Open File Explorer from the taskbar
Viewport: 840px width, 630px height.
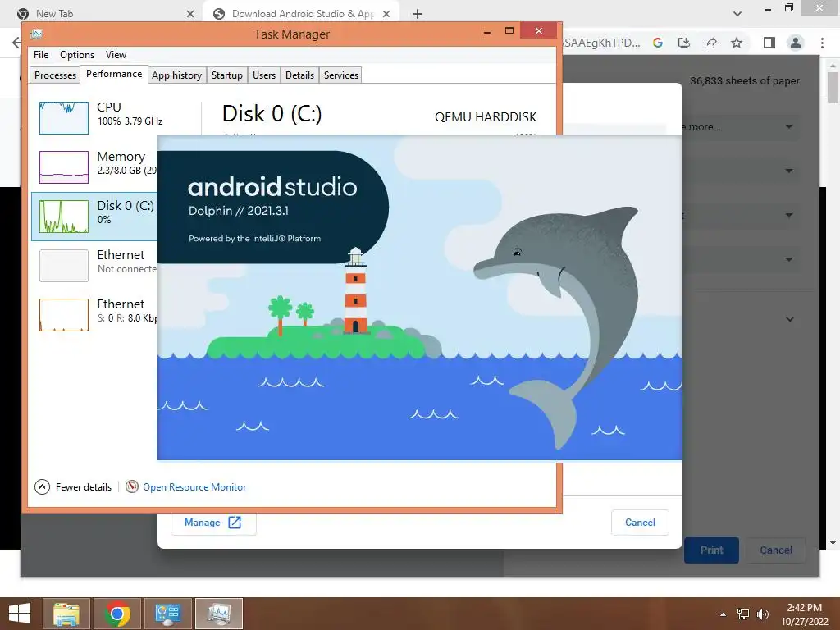[66, 614]
